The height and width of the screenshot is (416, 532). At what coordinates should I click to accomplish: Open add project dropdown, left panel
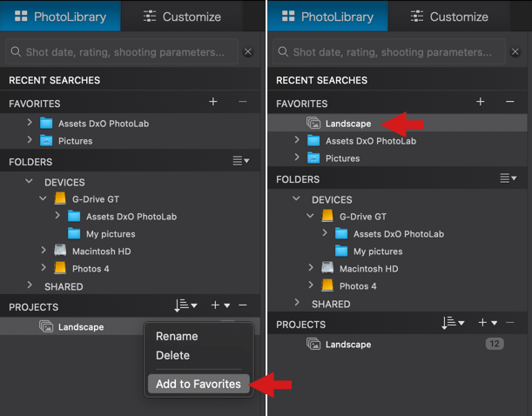point(220,305)
